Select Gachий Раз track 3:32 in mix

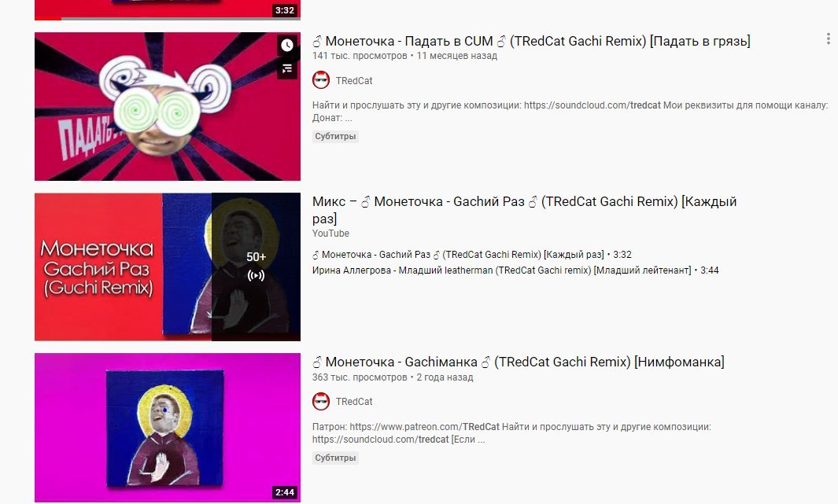[472, 255]
